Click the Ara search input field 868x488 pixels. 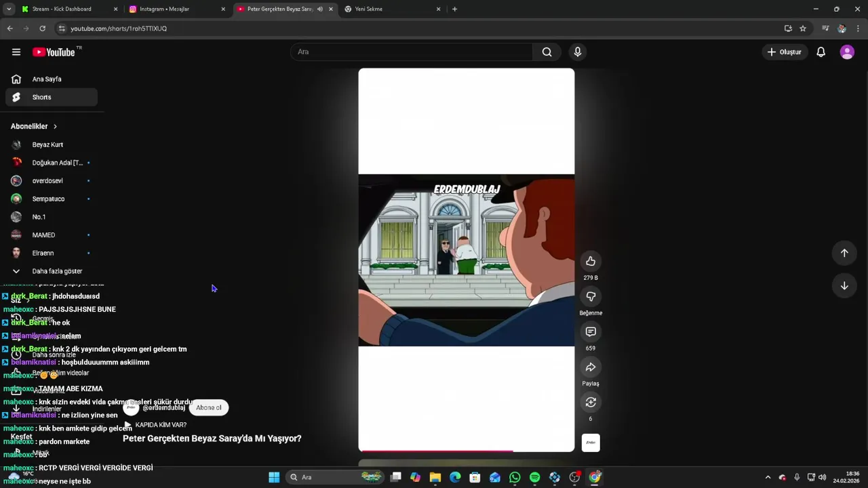(412, 52)
